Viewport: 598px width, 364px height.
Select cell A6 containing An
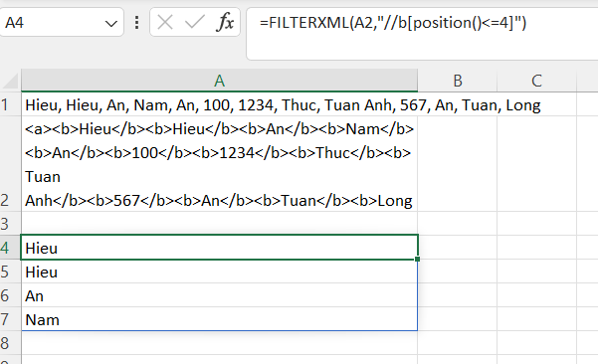pyautogui.click(x=220, y=295)
